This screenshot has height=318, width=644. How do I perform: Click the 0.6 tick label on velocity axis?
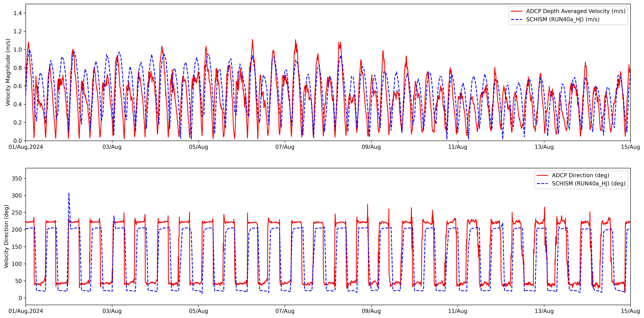point(18,86)
